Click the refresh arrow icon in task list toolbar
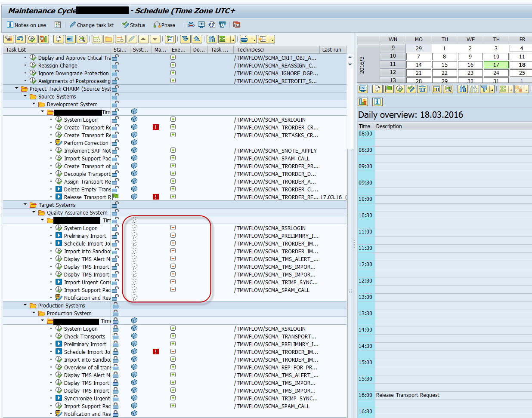The height and width of the screenshot is (418, 532). [20, 39]
